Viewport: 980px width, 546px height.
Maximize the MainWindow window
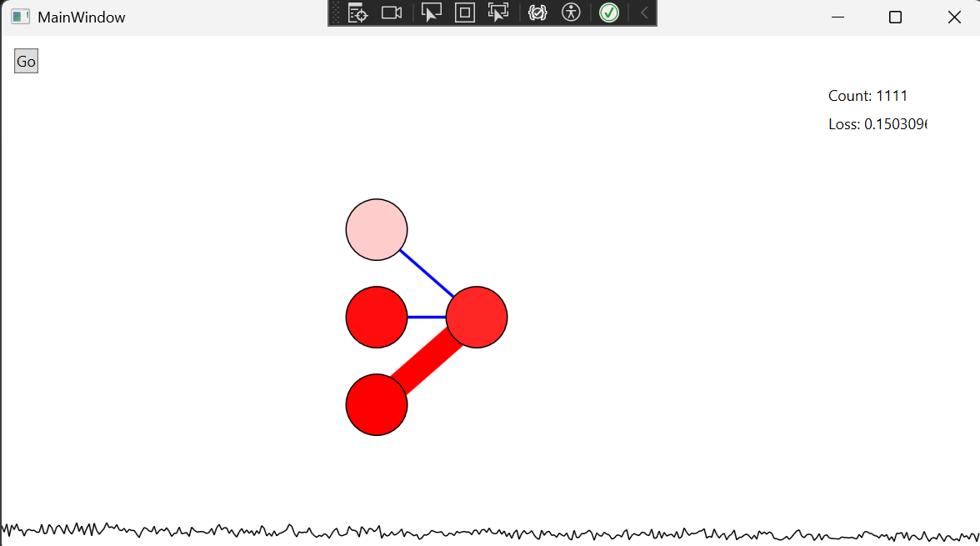pyautogui.click(x=895, y=17)
